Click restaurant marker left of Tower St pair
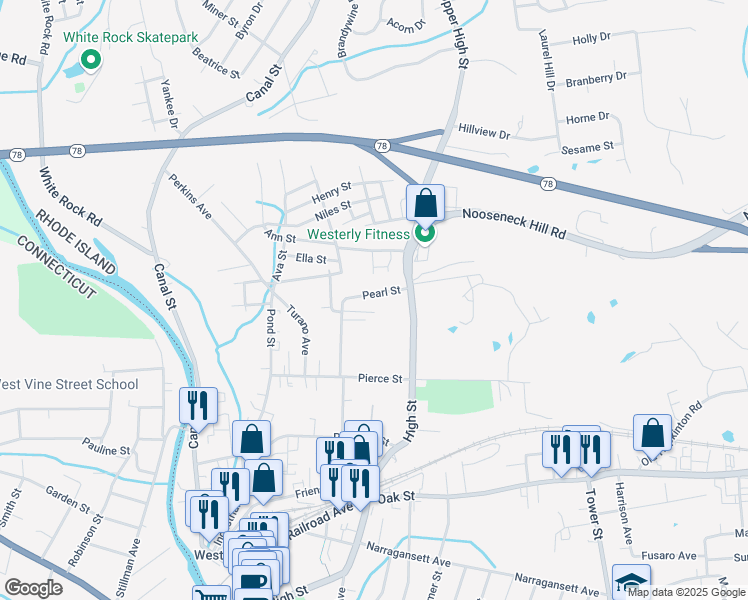The image size is (748, 600). [561, 452]
